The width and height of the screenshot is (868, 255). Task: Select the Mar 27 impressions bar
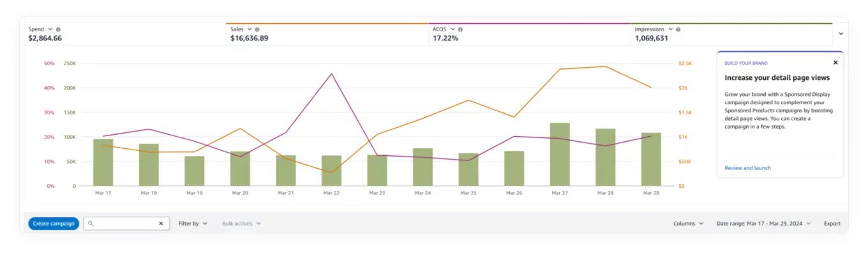(560, 155)
